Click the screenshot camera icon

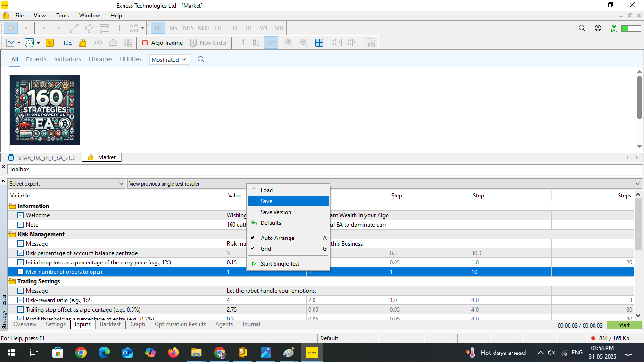tap(371, 43)
